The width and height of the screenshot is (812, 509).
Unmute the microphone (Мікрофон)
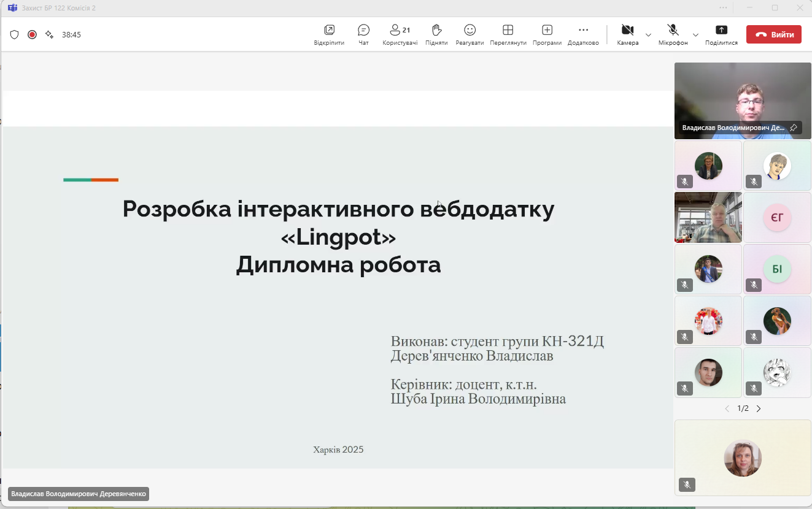673,34
